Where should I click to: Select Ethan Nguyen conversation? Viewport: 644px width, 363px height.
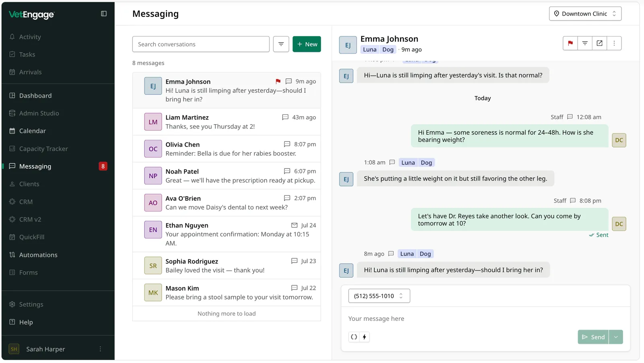(x=227, y=234)
